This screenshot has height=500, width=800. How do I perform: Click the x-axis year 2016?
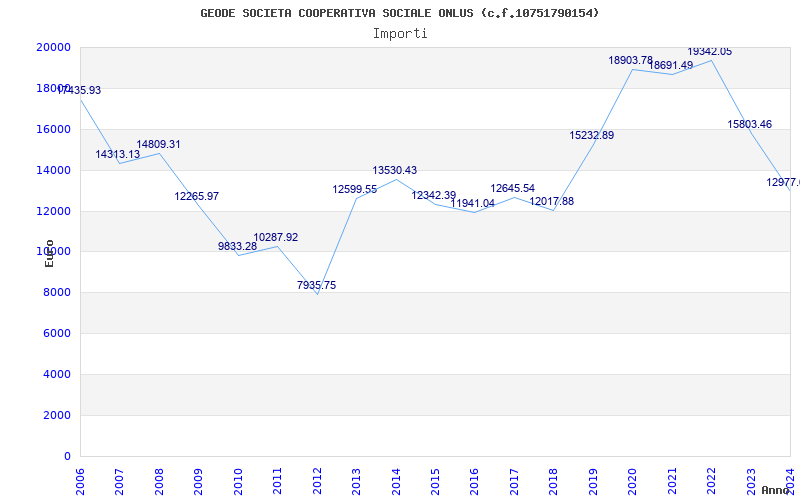pyautogui.click(x=474, y=481)
